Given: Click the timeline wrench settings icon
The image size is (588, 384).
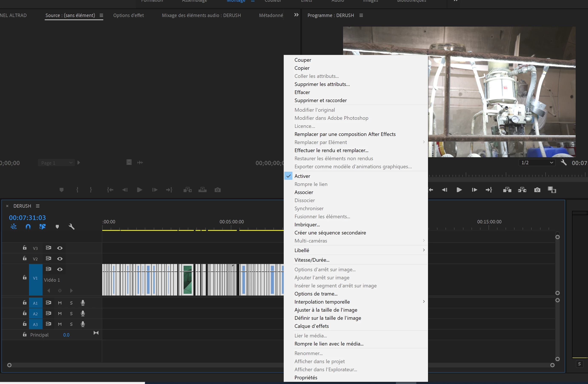Looking at the screenshot, I should click(x=71, y=227).
